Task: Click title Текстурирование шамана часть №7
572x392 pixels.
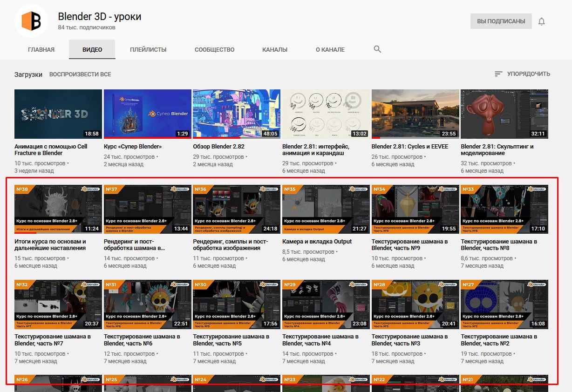Action: 53,340
